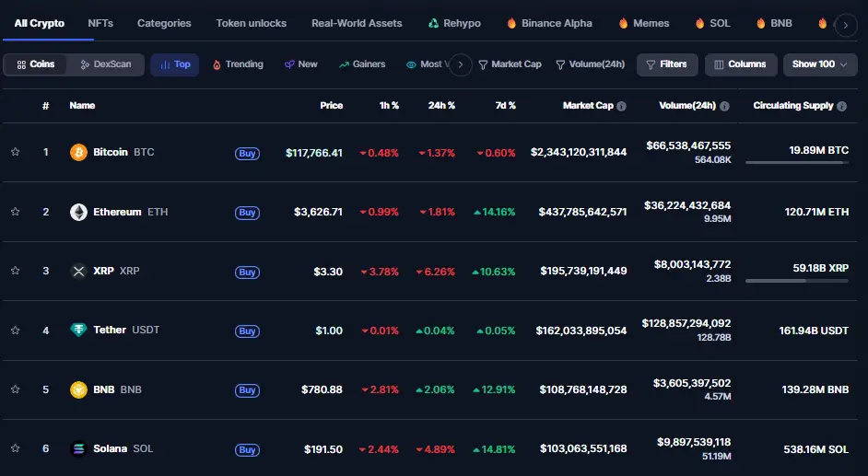Image resolution: width=868 pixels, height=476 pixels.
Task: Open the Rehypo tab
Action: 454,24
